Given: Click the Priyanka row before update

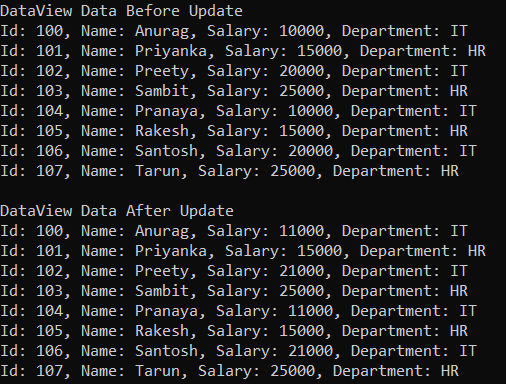Looking at the screenshot, I should coord(243,51).
